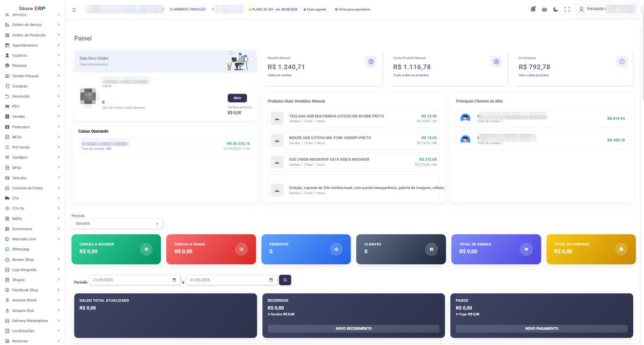Click the Cardápio utensils icon
Screen dimensions: 644x345
tap(7, 157)
